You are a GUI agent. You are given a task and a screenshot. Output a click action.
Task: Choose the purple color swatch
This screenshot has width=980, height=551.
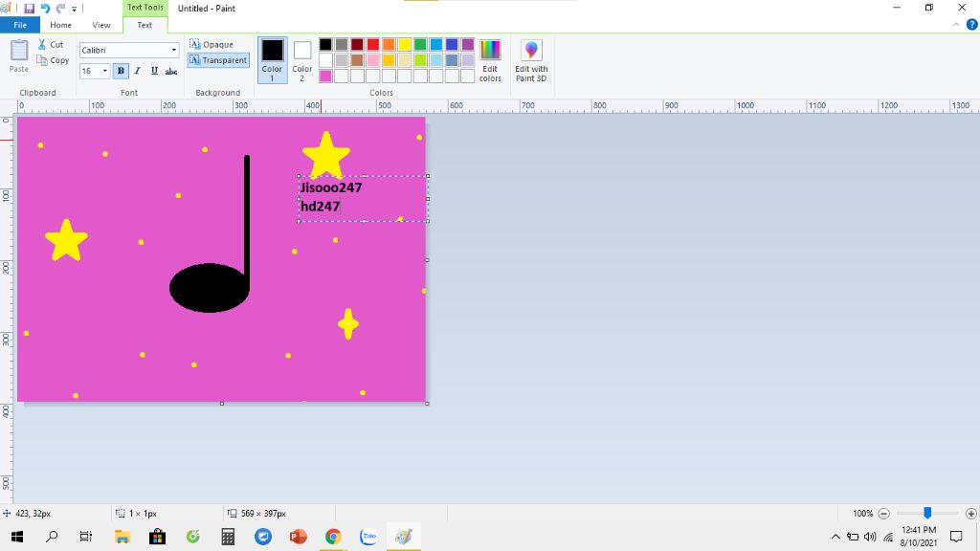click(x=467, y=44)
